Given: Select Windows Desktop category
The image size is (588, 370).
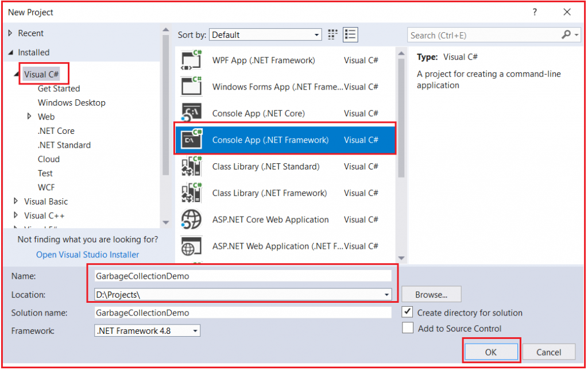Looking at the screenshot, I should (72, 103).
